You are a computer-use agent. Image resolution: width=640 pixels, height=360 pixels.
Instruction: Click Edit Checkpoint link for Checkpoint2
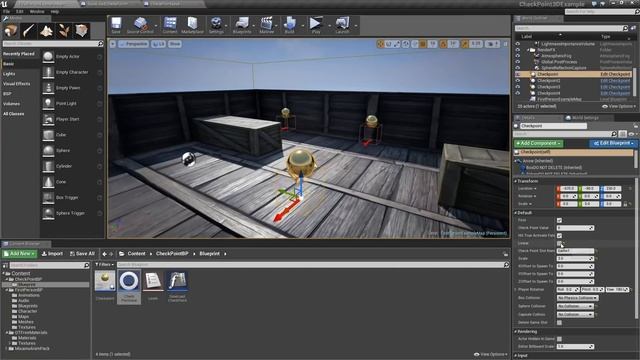pos(615,80)
